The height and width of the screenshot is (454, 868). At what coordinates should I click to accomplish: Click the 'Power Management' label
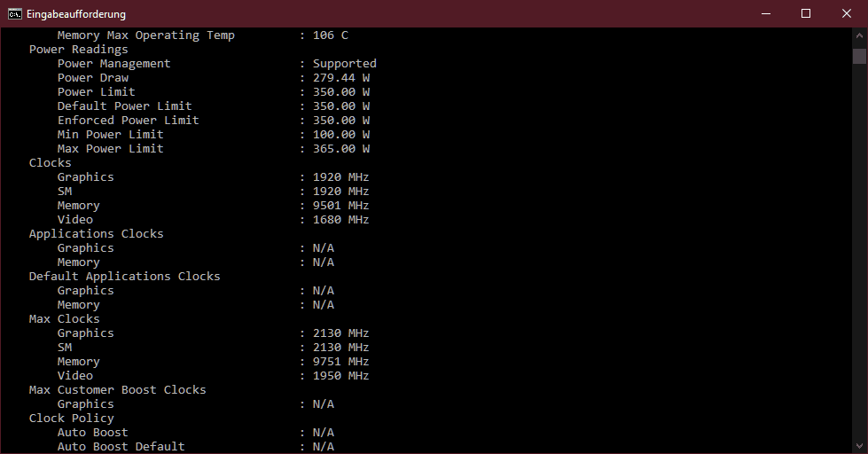point(114,64)
